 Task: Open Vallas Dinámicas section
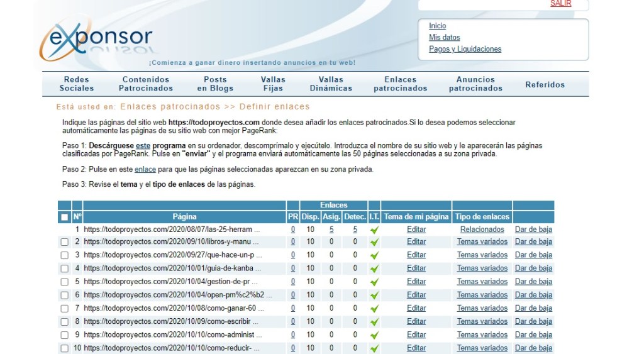pos(331,84)
